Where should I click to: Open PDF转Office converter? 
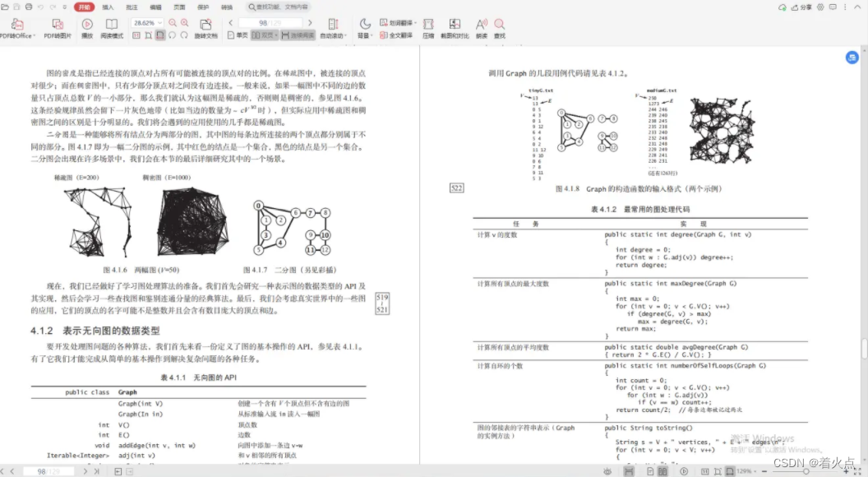click(x=17, y=29)
